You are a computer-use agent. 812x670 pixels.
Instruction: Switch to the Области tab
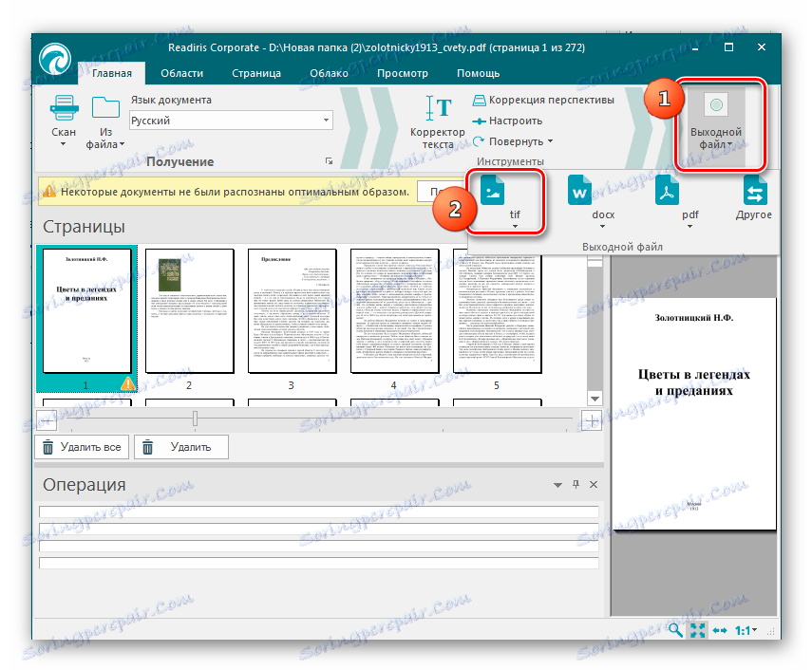click(181, 73)
